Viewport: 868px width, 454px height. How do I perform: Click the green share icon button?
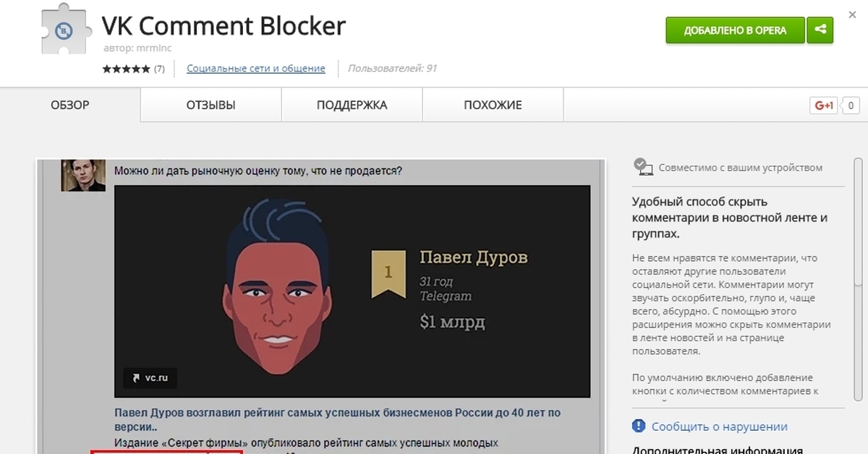coord(820,30)
